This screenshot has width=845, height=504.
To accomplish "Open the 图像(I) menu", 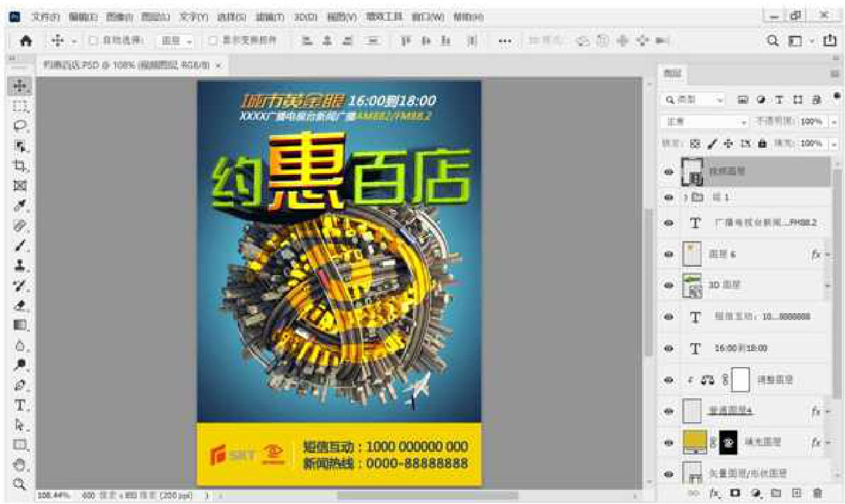I will pos(119,17).
